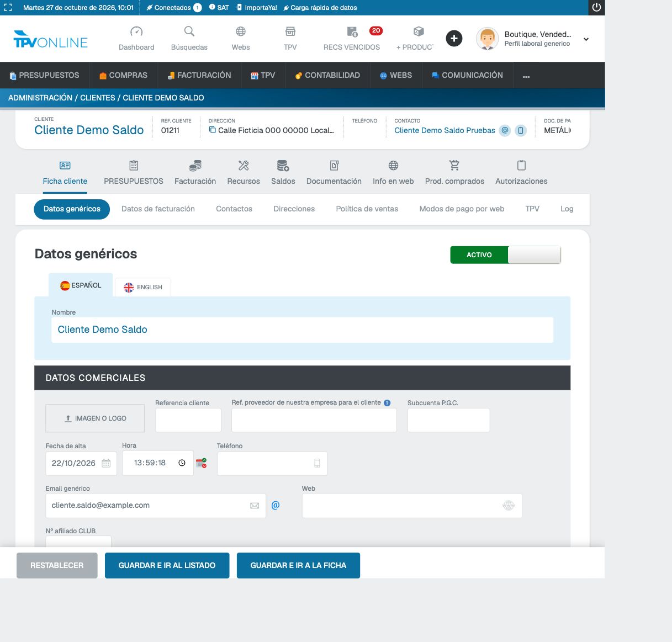
Task: Open the PRESUPUESTOS main menu
Action: coord(44,75)
